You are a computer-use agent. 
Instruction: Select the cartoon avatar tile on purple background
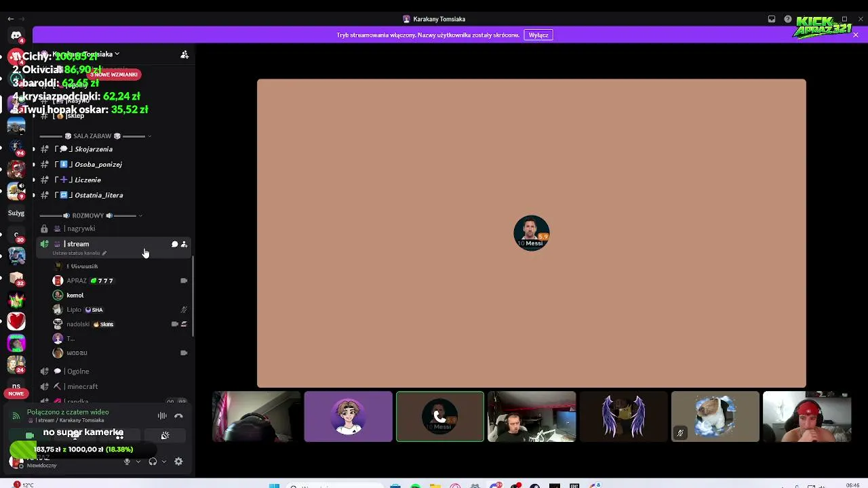(x=348, y=417)
